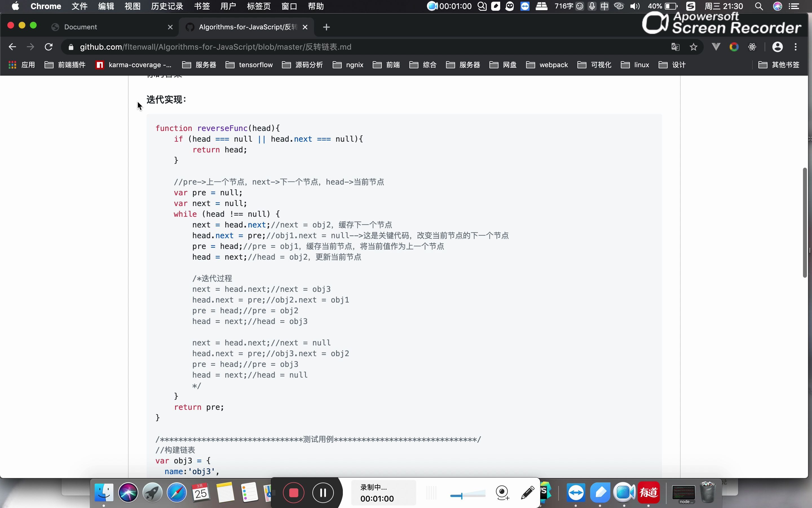
Task: Expand the webpack bookmark folder
Action: [x=547, y=65]
